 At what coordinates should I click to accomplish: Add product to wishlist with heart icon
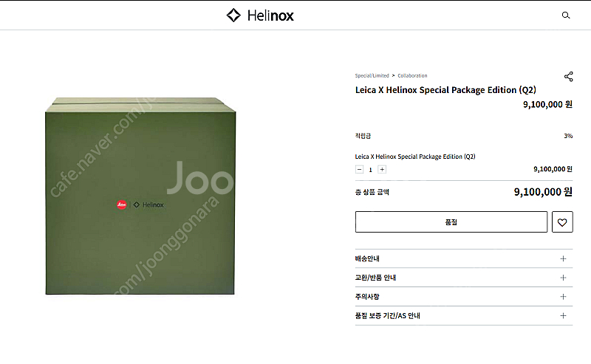click(562, 222)
